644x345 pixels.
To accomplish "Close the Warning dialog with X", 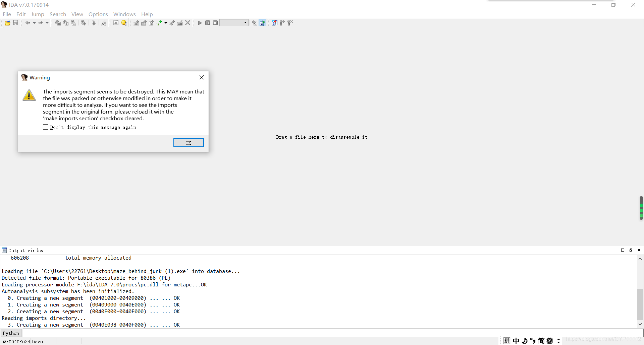I will click(202, 77).
